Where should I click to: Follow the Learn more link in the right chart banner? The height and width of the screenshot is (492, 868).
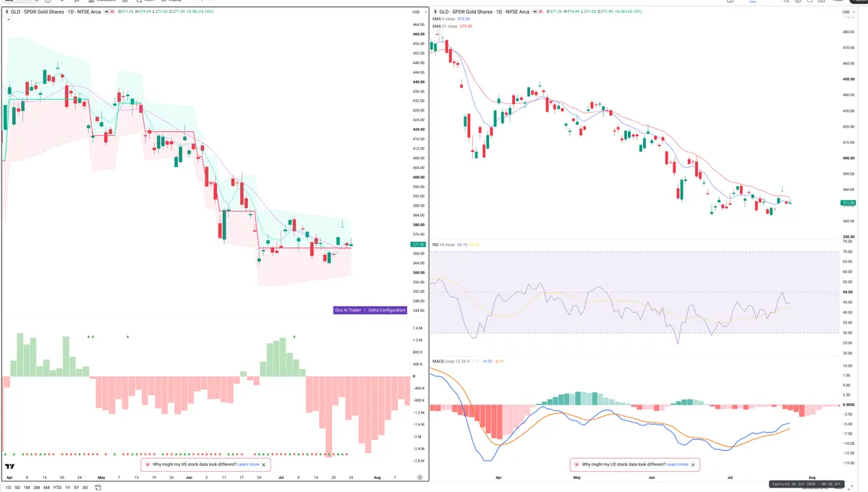click(x=678, y=465)
